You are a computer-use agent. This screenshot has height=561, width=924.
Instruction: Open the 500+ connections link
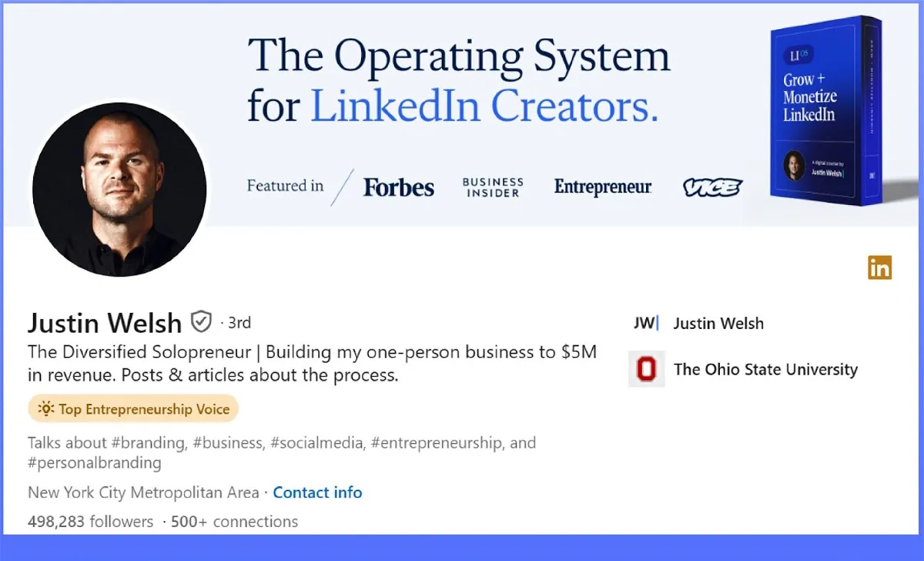234,522
